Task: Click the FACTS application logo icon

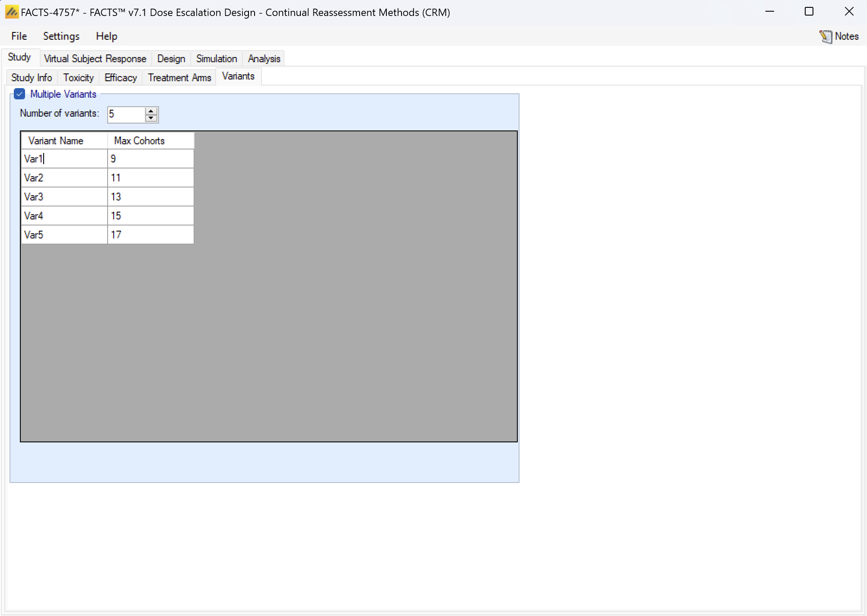Action: coord(11,12)
